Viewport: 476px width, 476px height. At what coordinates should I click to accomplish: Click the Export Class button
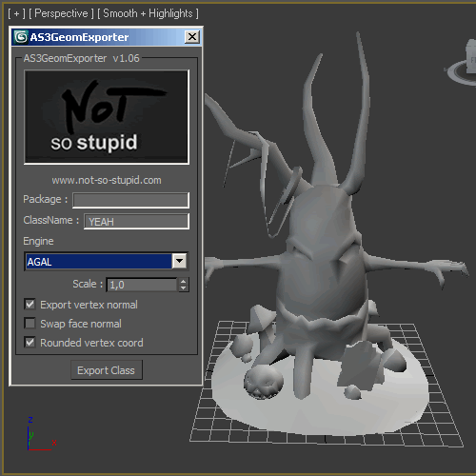pos(107,370)
